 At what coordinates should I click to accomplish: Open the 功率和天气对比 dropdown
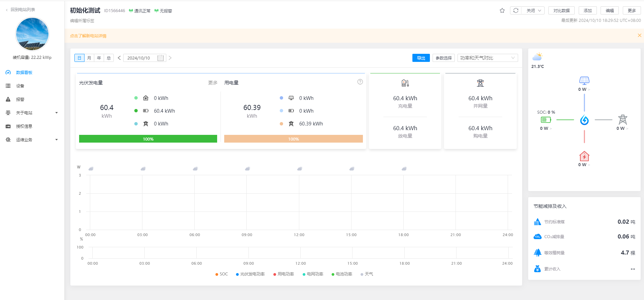(x=487, y=58)
